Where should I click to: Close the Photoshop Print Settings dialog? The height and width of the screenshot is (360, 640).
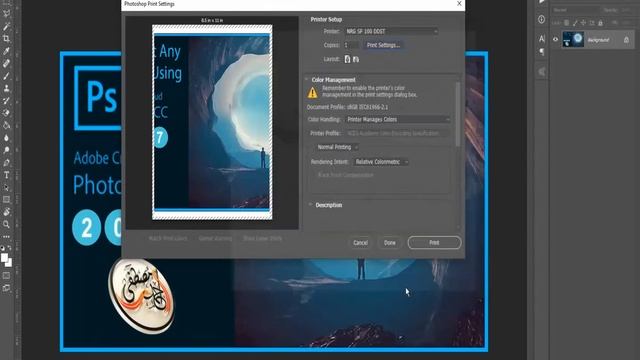point(459,4)
